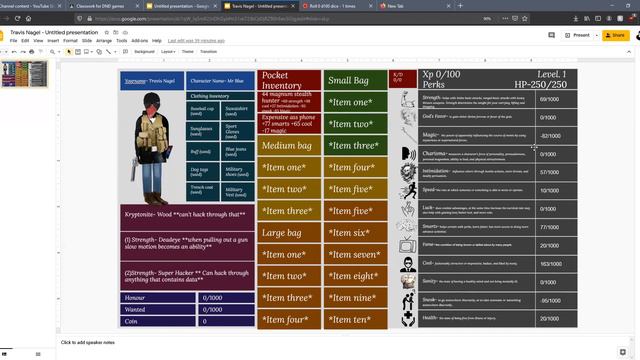
Task: Open zoom level dropdown arrow
Action: coord(59,52)
